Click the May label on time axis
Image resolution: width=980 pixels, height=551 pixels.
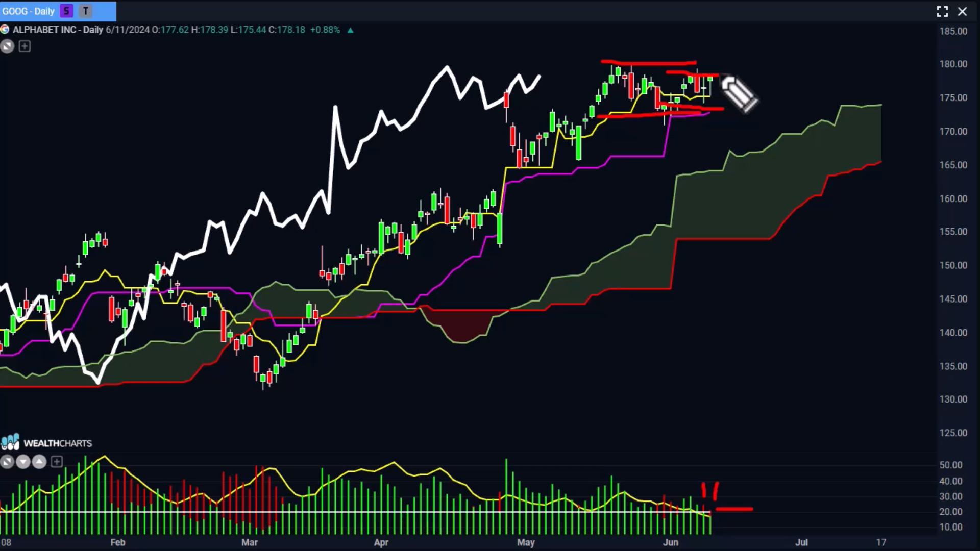526,542
